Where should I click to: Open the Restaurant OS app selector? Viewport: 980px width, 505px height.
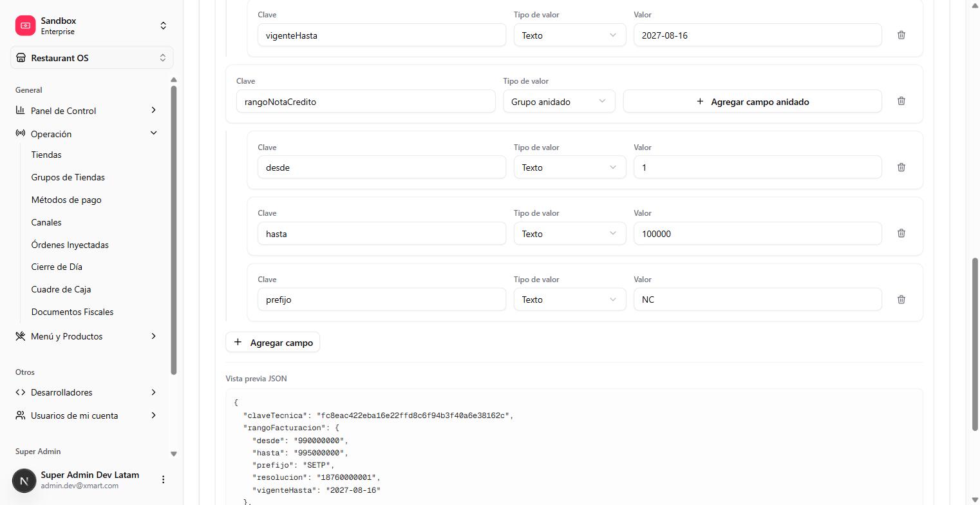[x=91, y=58]
